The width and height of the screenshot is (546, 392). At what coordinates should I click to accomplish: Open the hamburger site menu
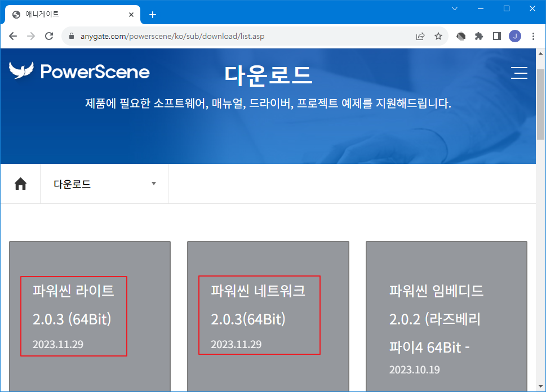[x=519, y=73]
